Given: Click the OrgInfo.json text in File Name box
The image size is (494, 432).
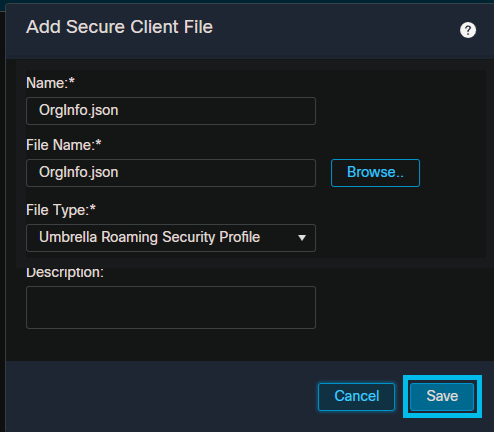Looking at the screenshot, I should [x=79, y=172].
